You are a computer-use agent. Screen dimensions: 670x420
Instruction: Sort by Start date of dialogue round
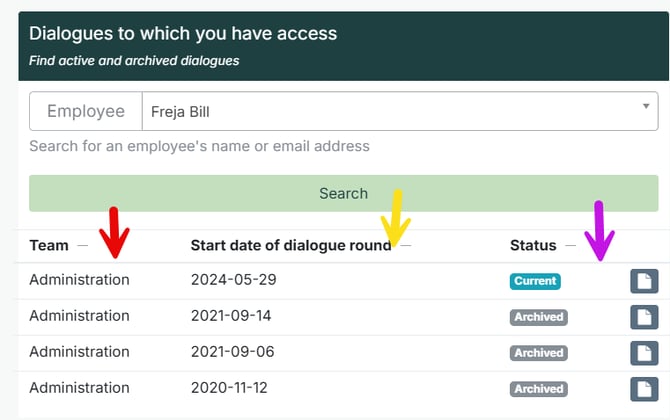click(x=291, y=245)
